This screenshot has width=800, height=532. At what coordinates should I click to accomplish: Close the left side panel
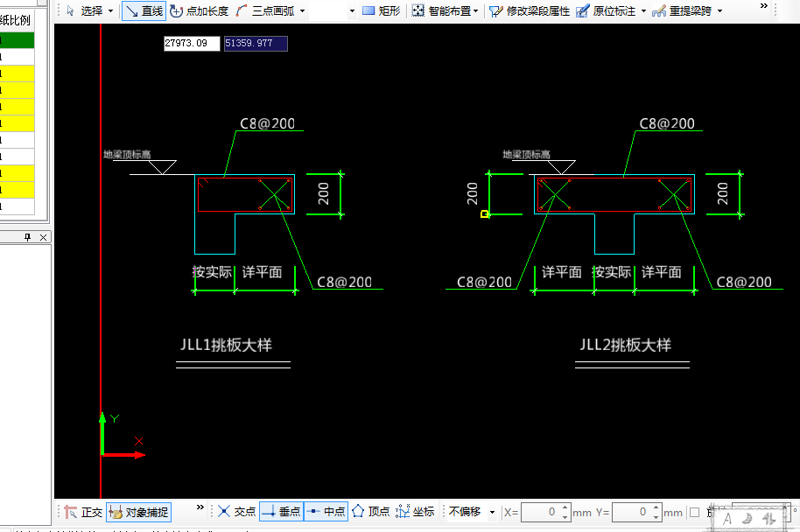tap(44, 237)
